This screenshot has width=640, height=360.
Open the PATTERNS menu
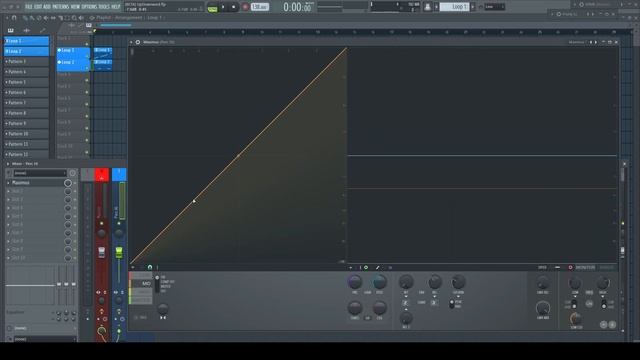coord(60,7)
